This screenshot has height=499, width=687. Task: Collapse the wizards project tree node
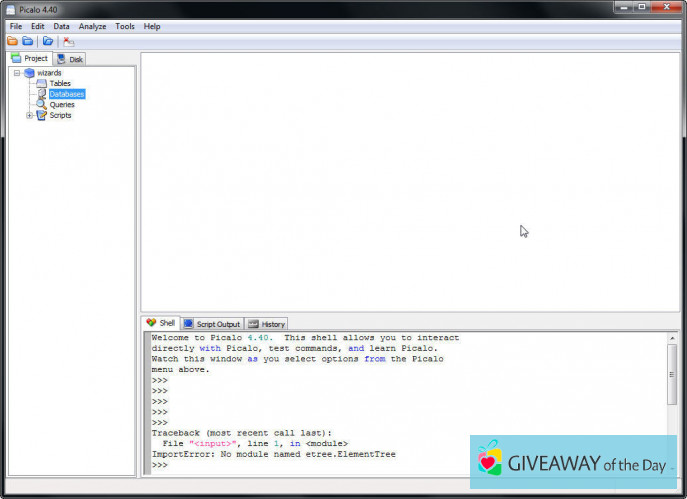coord(17,73)
